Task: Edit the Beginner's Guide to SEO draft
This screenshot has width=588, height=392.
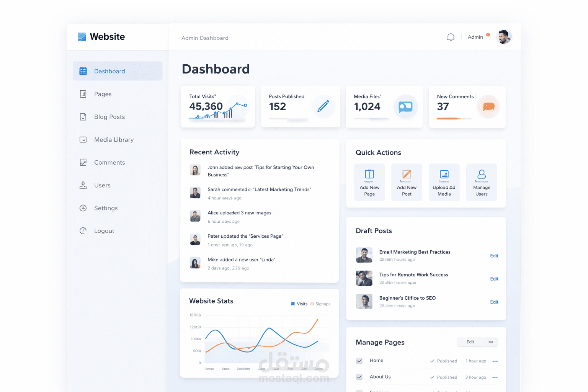Action: point(494,302)
